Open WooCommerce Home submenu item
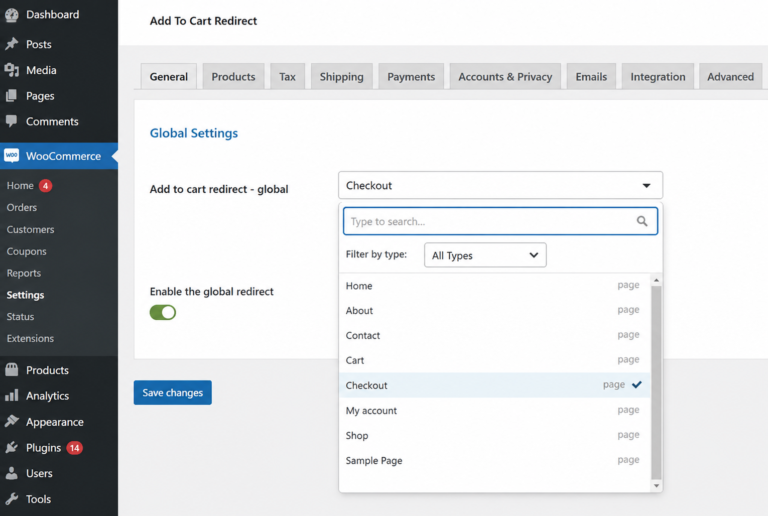The image size is (768, 516). click(x=20, y=186)
